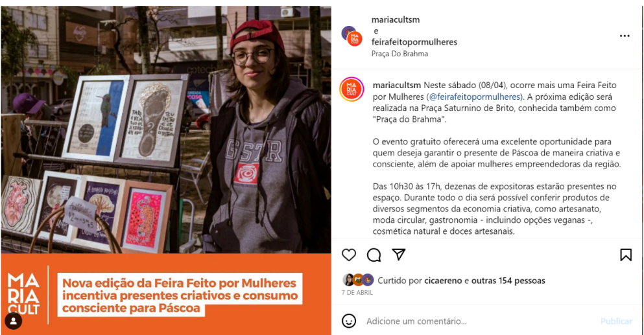This screenshot has height=335, width=644.
Task: Show outras 154 pessoas likes list
Action: point(508,281)
